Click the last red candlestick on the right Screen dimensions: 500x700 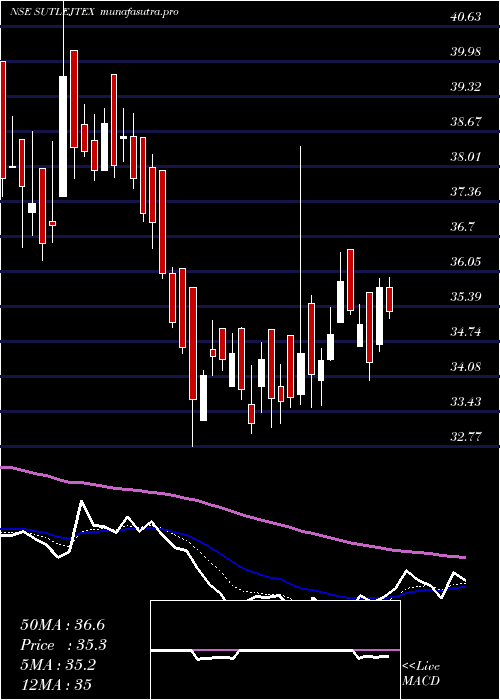point(389,300)
